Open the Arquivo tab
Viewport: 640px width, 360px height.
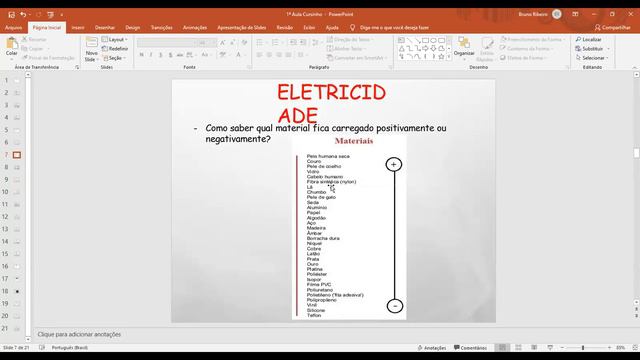click(13, 28)
